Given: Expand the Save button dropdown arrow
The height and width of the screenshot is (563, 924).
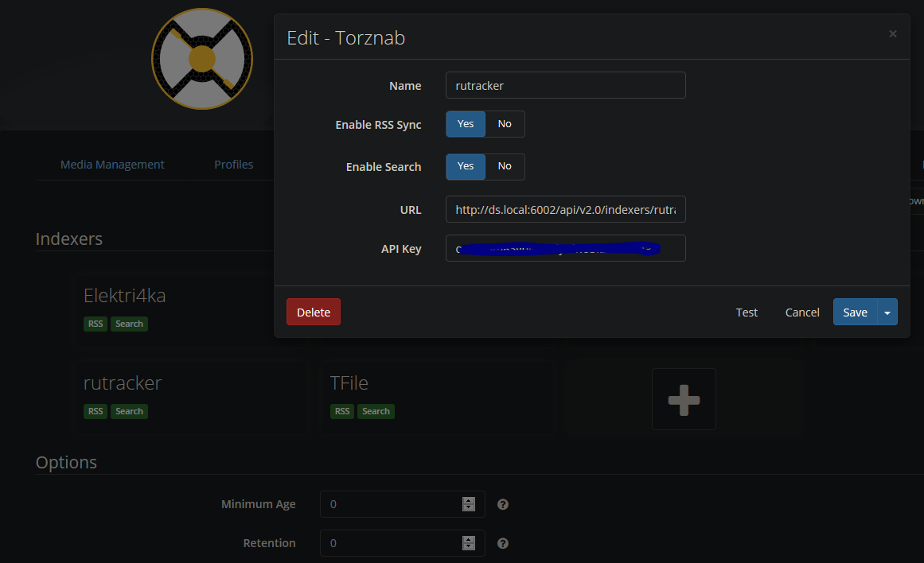Looking at the screenshot, I should coord(887,313).
